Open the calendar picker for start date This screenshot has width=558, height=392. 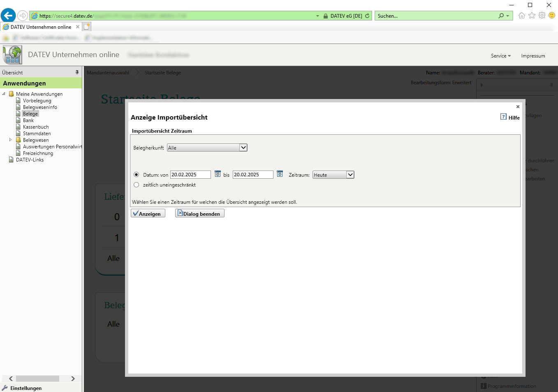[218, 174]
